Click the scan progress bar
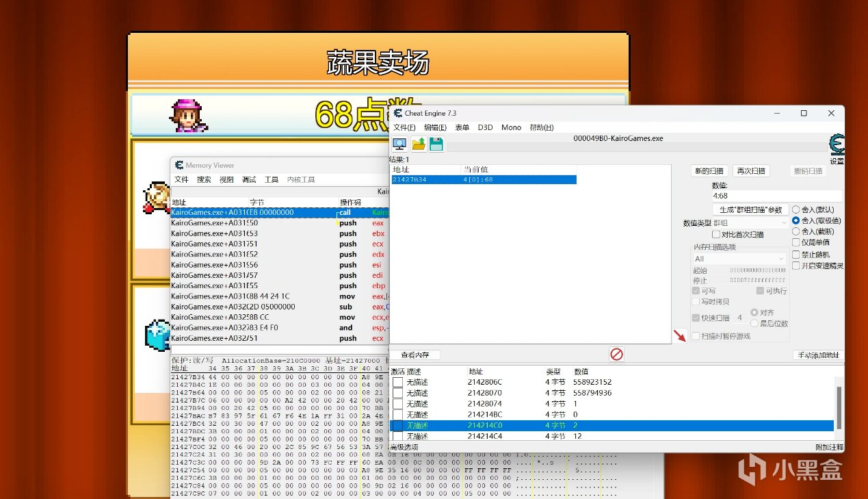868x499 pixels. 636,146
